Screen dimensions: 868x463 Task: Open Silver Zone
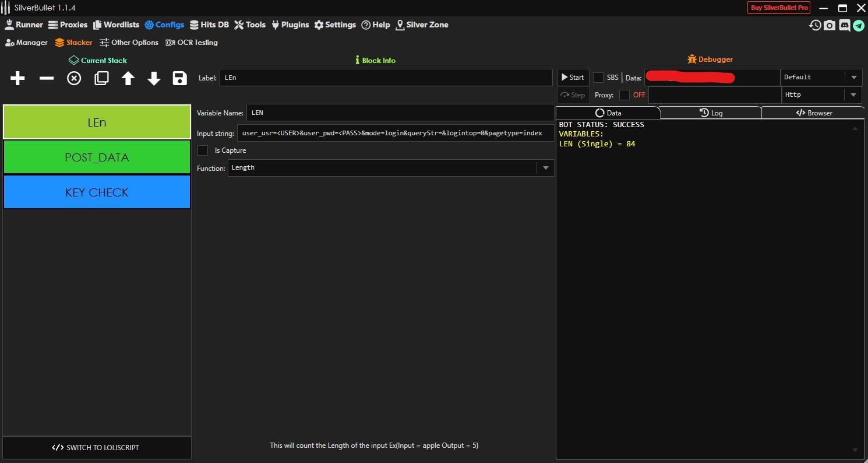pyautogui.click(x=422, y=24)
